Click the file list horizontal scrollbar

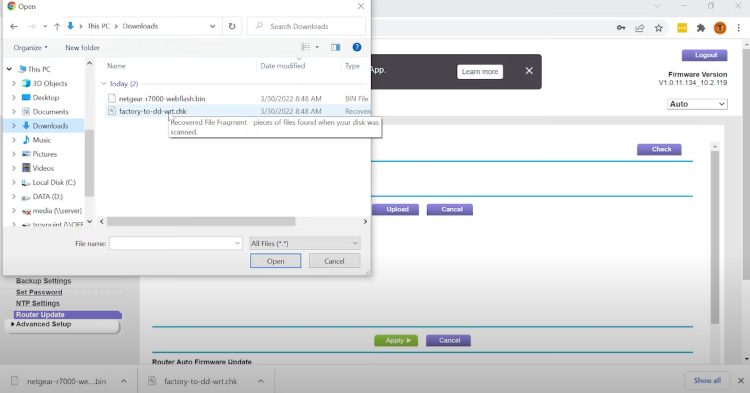(x=201, y=221)
